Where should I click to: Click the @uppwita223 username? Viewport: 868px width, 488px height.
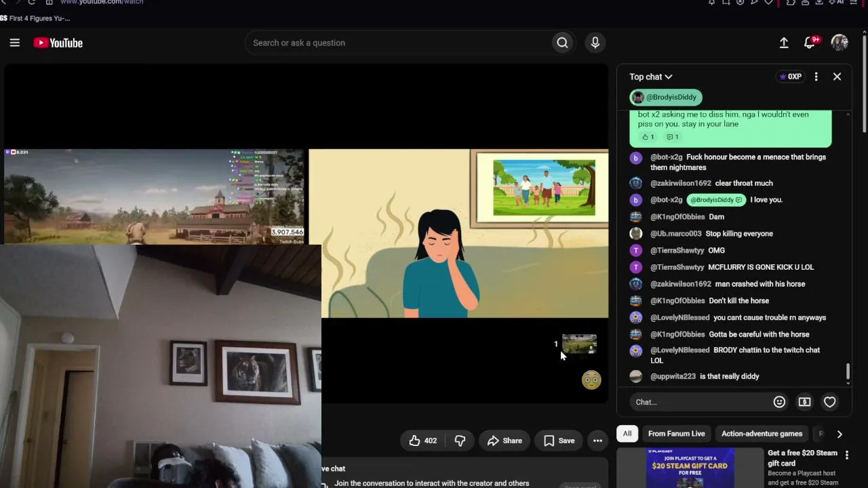pos(673,376)
